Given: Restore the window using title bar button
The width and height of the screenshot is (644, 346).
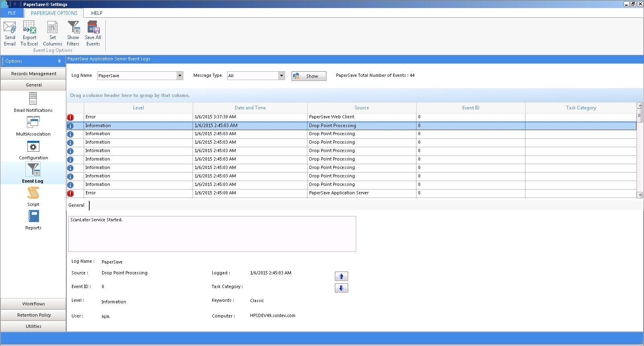Looking at the screenshot, I should (633, 4).
